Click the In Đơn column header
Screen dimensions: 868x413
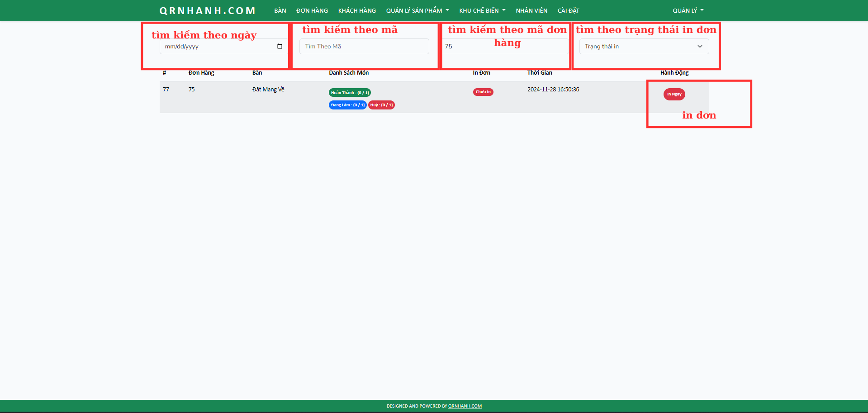pos(481,73)
